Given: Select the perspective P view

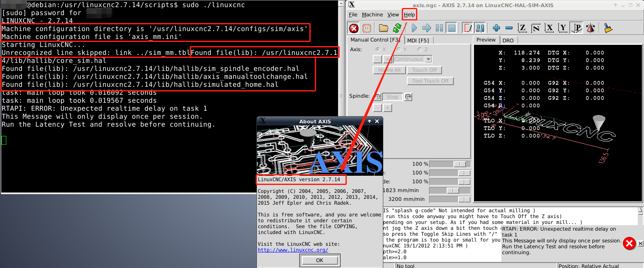Looking at the screenshot, I should pyautogui.click(x=577, y=28).
